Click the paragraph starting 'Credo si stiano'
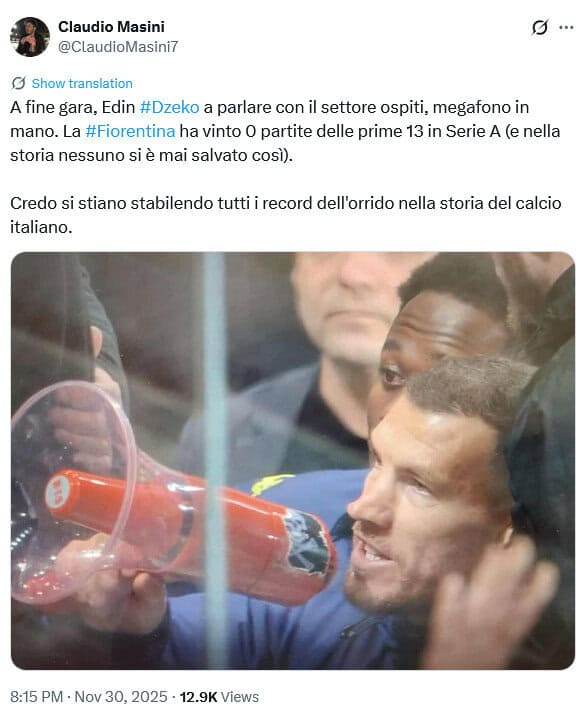 (285, 215)
